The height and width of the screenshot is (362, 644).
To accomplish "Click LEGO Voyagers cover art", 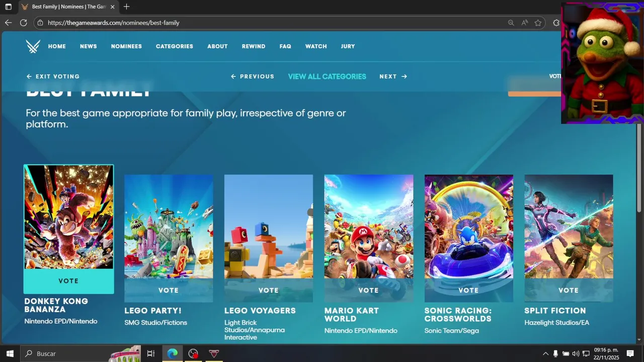I will [x=268, y=226].
